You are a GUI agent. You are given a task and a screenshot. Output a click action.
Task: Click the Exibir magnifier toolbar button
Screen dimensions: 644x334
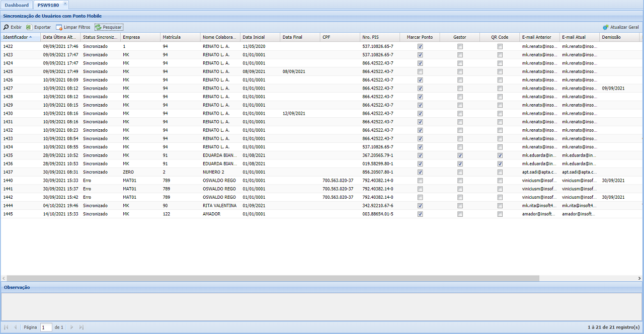click(x=13, y=27)
